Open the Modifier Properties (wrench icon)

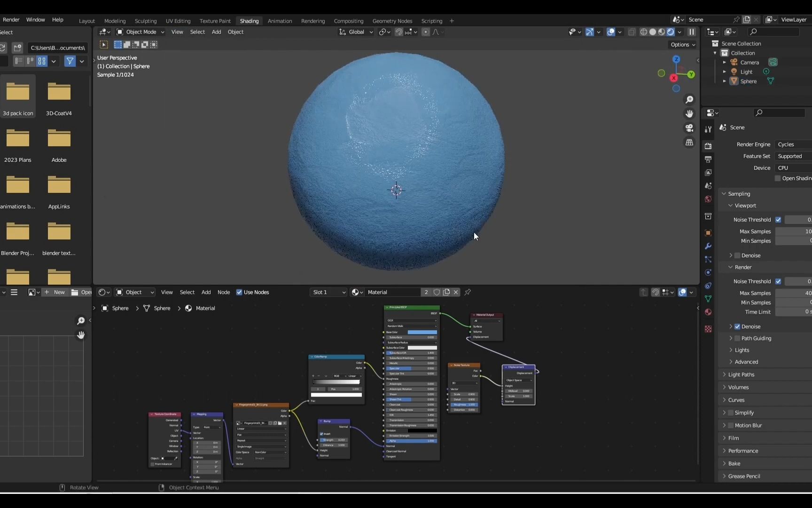pos(709,246)
